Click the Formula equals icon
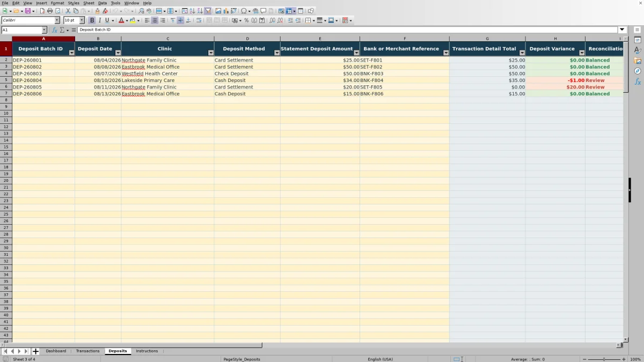 point(74,30)
